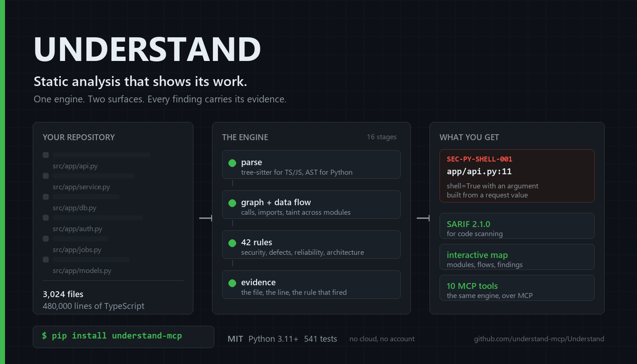Click the same engine, over MCP caption
The width and height of the screenshot is (637, 364).
tap(490, 296)
